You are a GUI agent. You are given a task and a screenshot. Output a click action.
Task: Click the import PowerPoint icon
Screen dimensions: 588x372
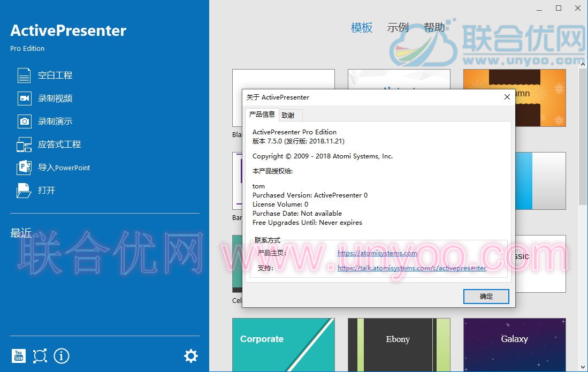[25, 167]
